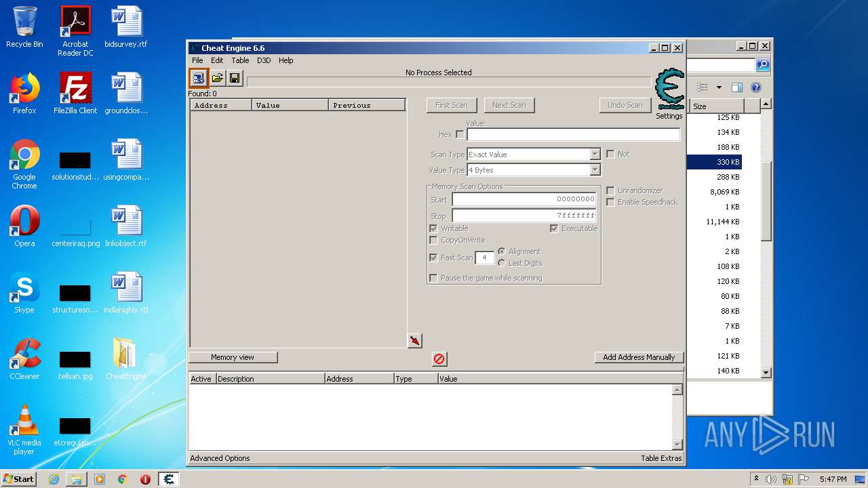This screenshot has width=868, height=488.
Task: Open Recycle Bin on the desktop
Action: click(x=24, y=28)
